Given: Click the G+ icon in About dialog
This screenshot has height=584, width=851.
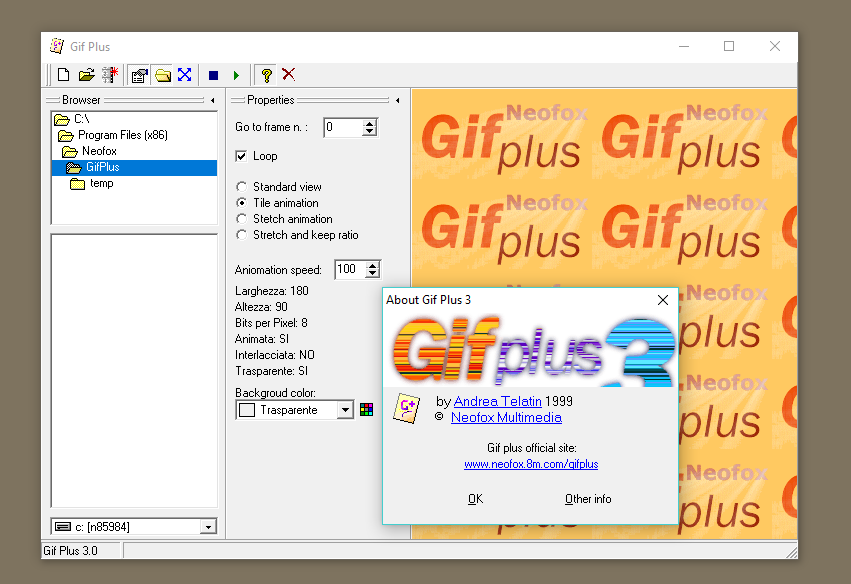Looking at the screenshot, I should pos(407,408).
